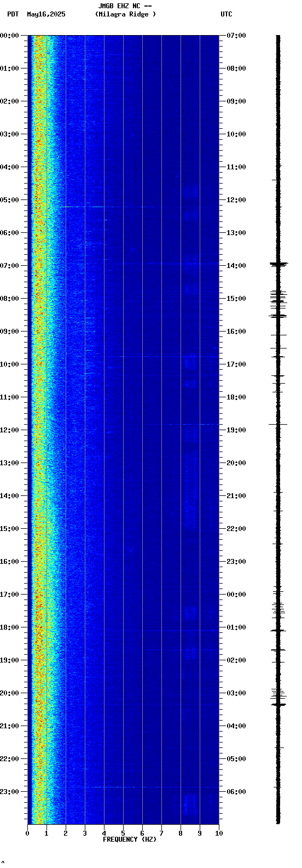Click the UTC '04:00' time label
302x868 pixels.
click(x=236, y=726)
